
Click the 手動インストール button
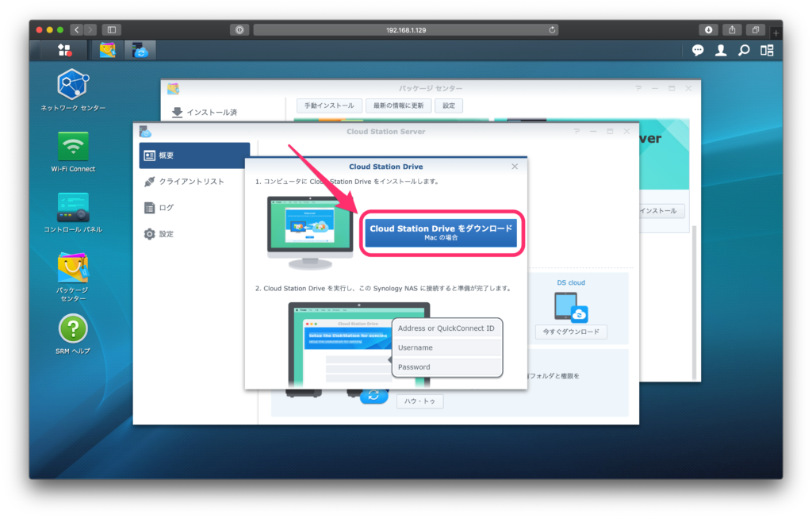(329, 106)
